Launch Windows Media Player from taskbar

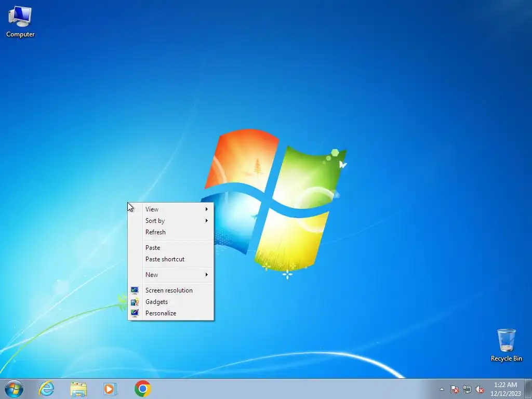point(110,389)
